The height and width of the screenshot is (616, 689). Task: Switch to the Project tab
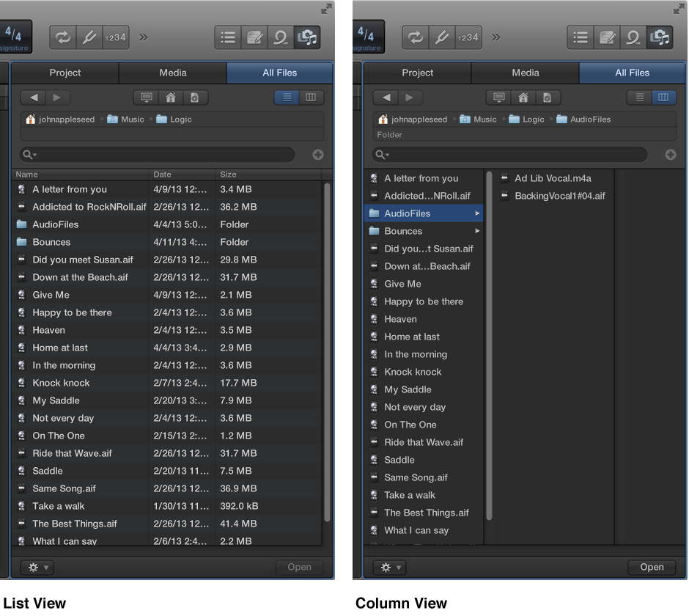click(x=65, y=73)
